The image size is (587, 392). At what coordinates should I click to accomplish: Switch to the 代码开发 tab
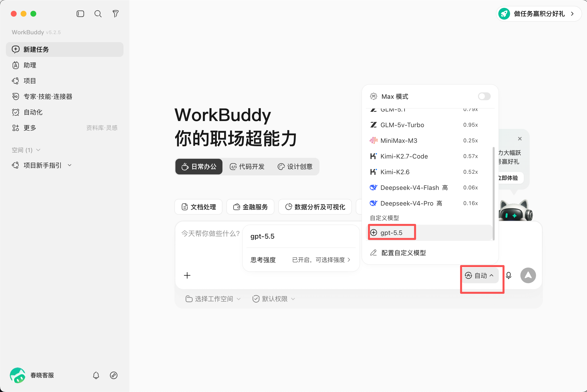click(247, 167)
